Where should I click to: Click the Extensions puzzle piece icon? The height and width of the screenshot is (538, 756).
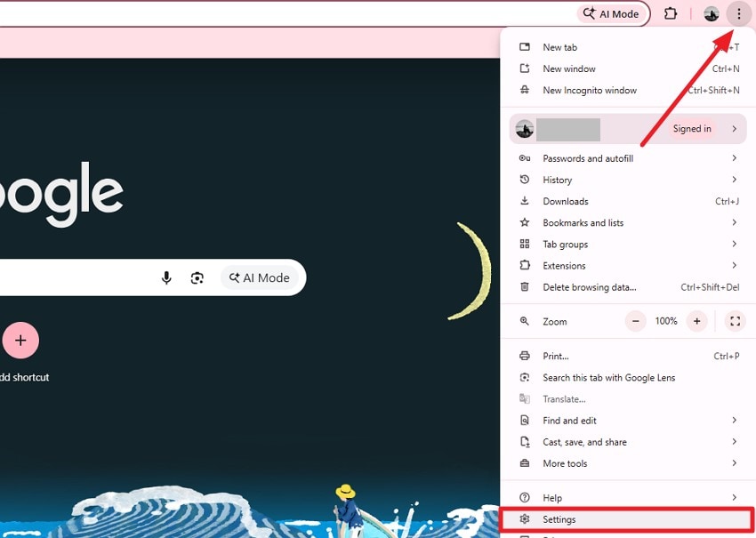pyautogui.click(x=671, y=13)
